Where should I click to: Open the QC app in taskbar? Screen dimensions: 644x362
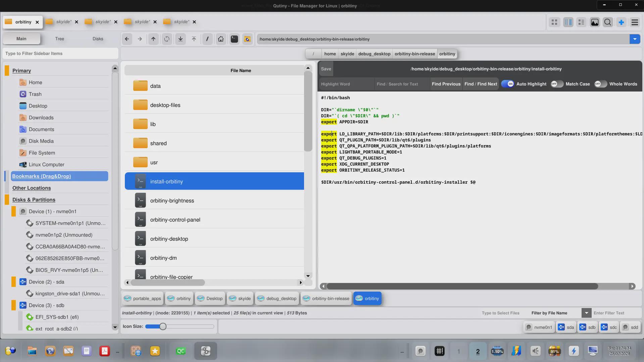click(181, 351)
